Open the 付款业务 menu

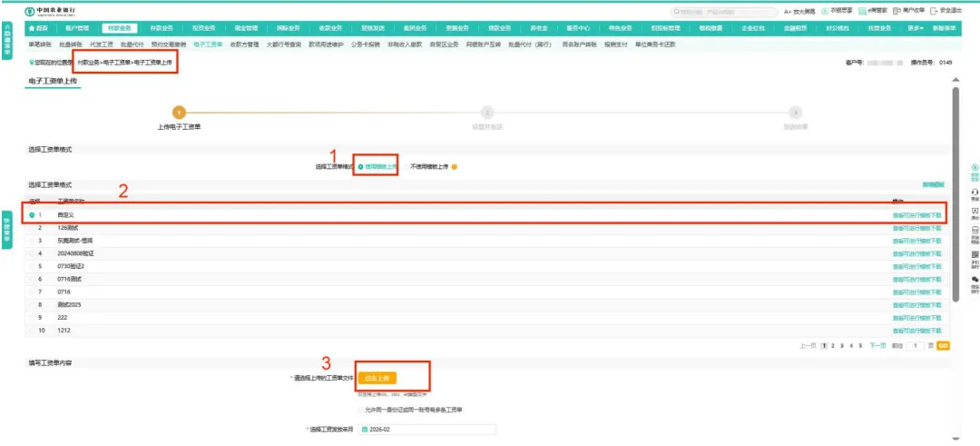point(119,28)
